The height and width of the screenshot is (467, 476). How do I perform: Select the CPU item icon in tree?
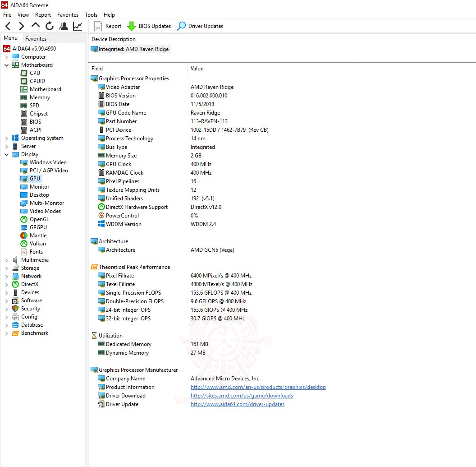[x=24, y=73]
